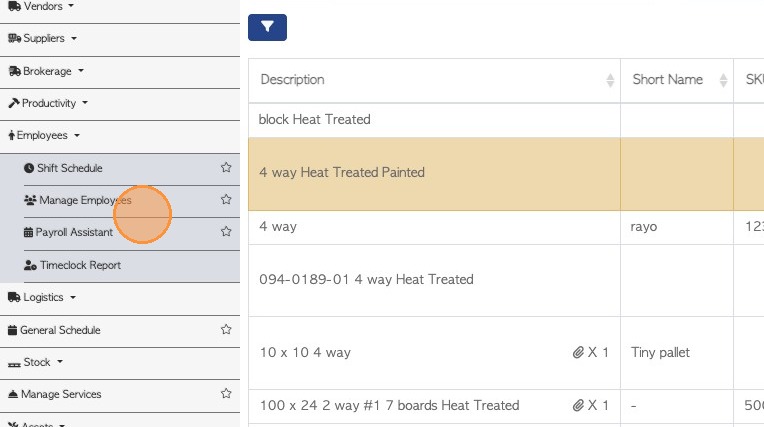Screen dimensions: 764x427
Task: Toggle the Manage Employees star
Action: (226, 200)
